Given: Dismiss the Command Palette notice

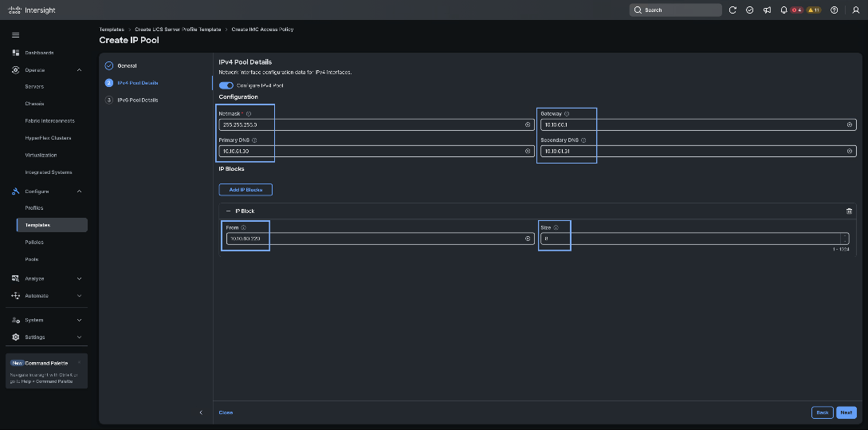Looking at the screenshot, I should (79, 363).
